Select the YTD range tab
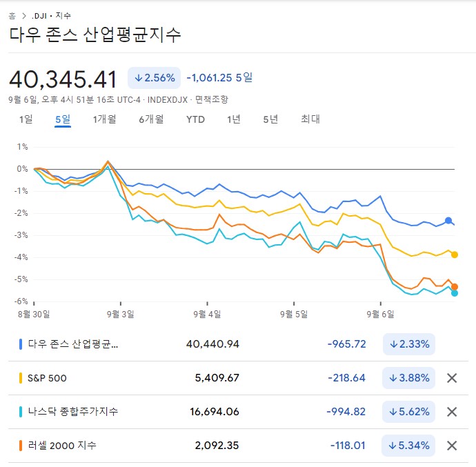The height and width of the screenshot is (467, 476). click(195, 119)
